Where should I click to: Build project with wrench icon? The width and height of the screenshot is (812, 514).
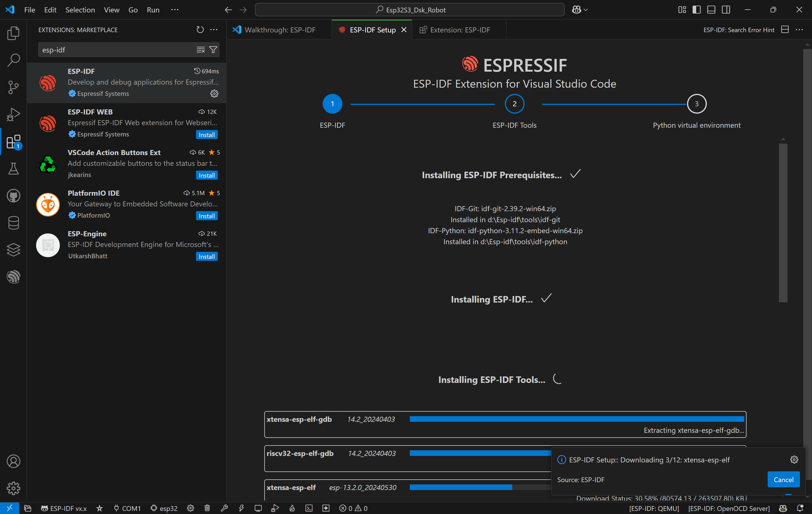(224, 508)
